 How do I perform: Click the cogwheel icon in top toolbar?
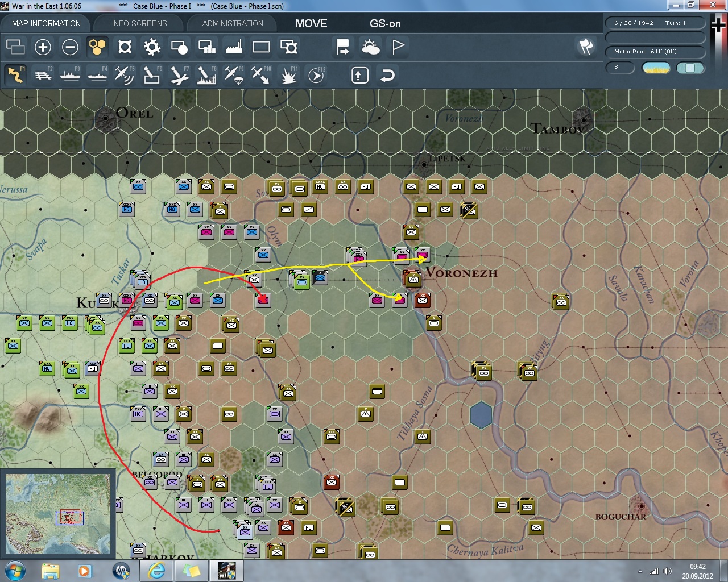click(x=152, y=47)
